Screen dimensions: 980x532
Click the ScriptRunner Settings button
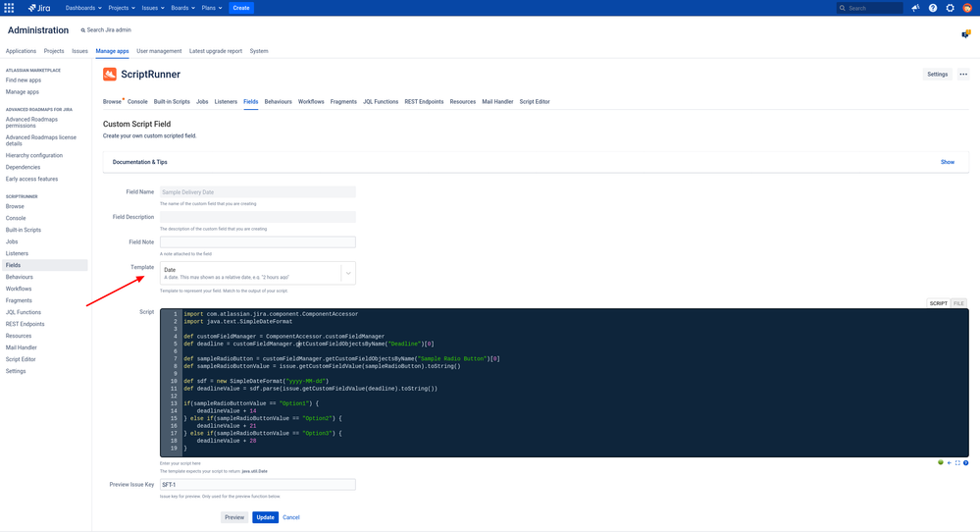pyautogui.click(x=937, y=75)
